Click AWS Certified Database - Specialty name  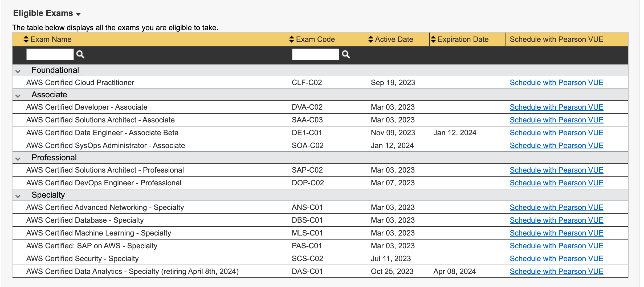coord(85,220)
